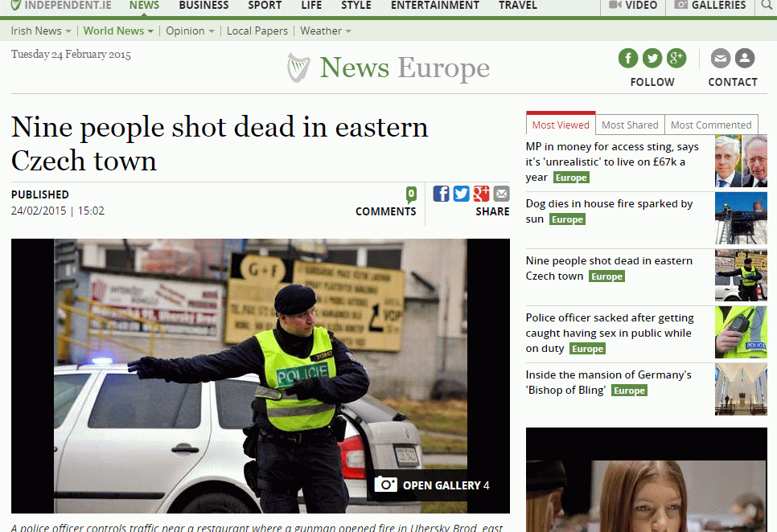Follow on Facebook green circle icon
The height and width of the screenshot is (532, 777).
[x=628, y=59]
